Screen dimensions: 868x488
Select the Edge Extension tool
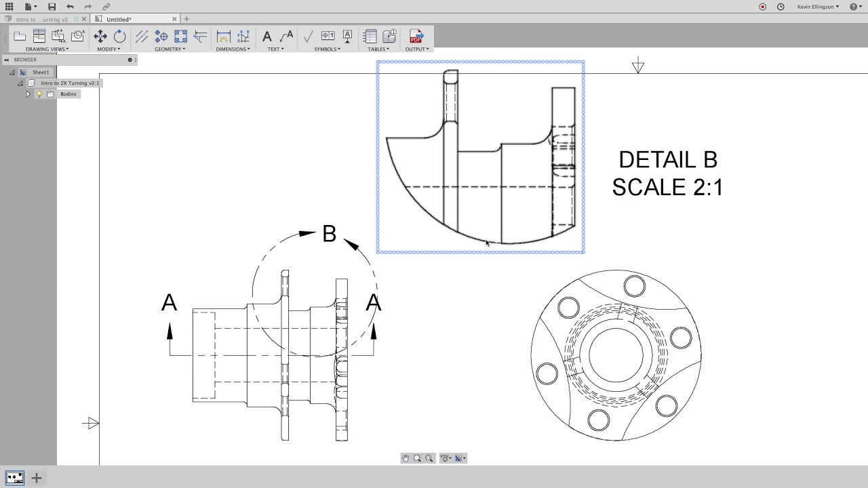click(200, 37)
